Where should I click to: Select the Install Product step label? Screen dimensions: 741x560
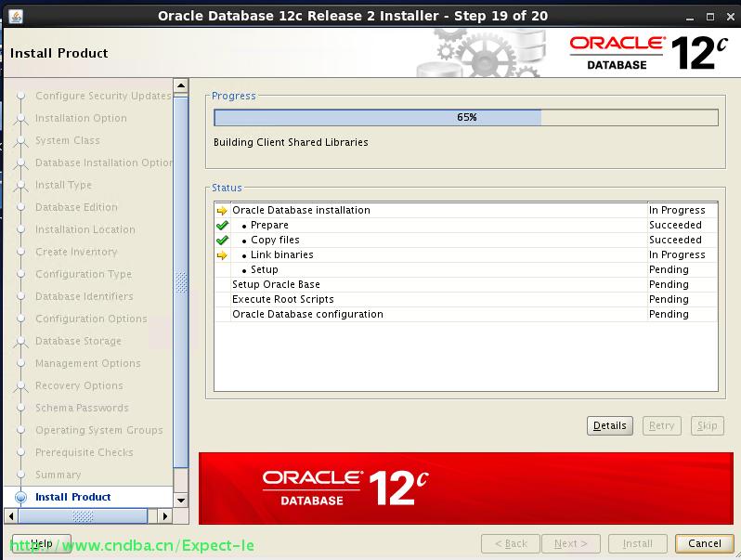[73, 497]
